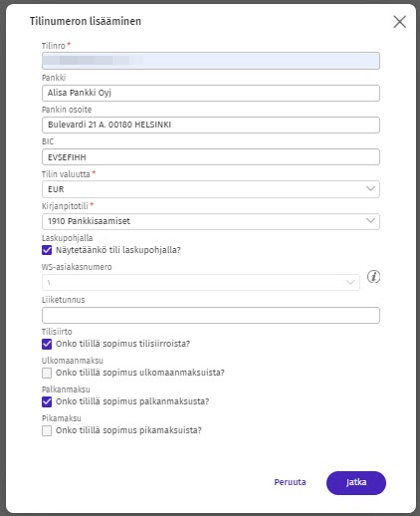
Task: Enable the ulkomaanmaksuista sopimus checkbox
Action: pos(47,373)
